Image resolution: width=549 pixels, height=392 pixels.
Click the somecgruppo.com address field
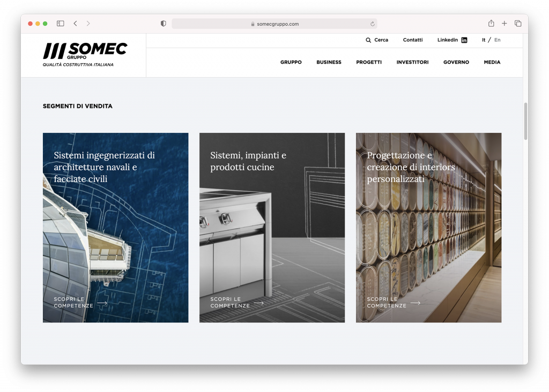click(274, 24)
